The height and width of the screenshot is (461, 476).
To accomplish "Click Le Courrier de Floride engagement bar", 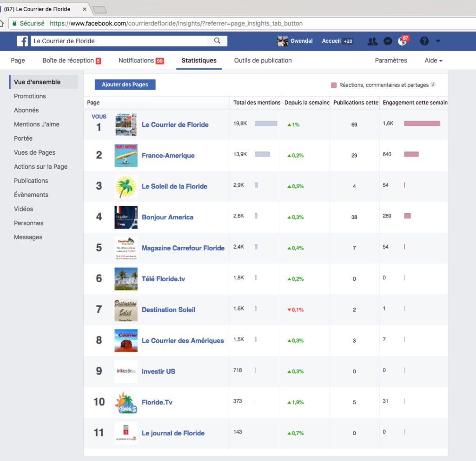I will pos(422,123).
